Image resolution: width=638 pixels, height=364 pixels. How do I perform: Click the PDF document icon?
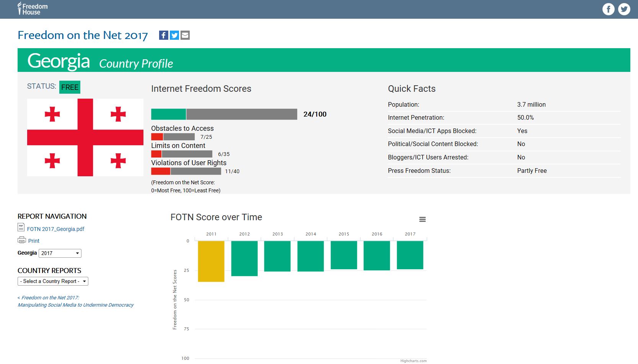tap(21, 227)
